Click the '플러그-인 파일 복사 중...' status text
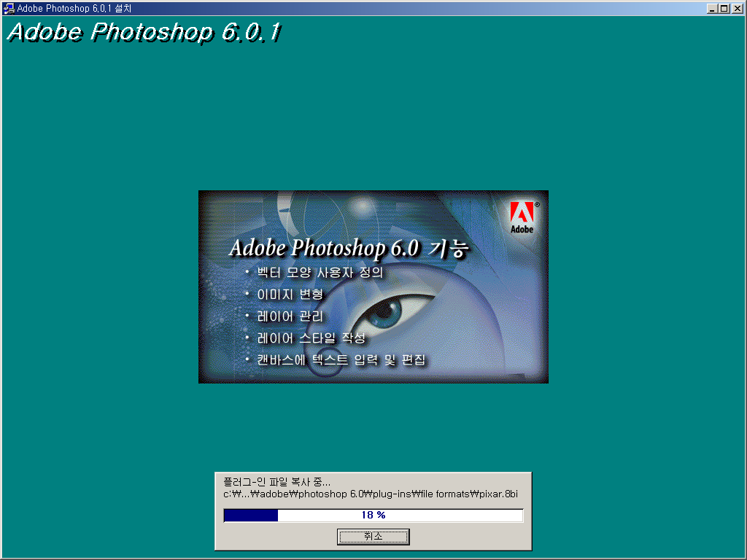 tap(276, 482)
